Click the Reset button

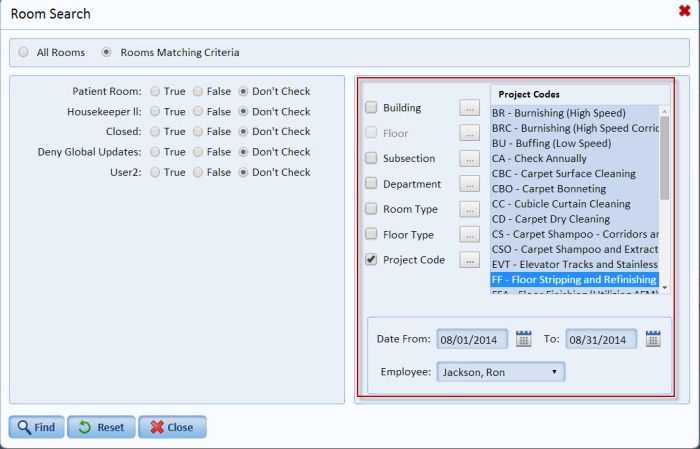pos(101,427)
